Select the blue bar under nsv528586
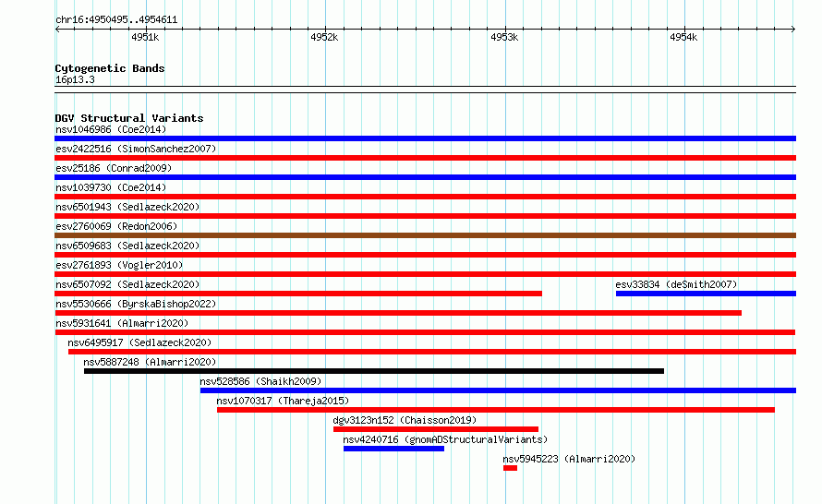This screenshot has height=504, width=822. pyautogui.click(x=498, y=390)
